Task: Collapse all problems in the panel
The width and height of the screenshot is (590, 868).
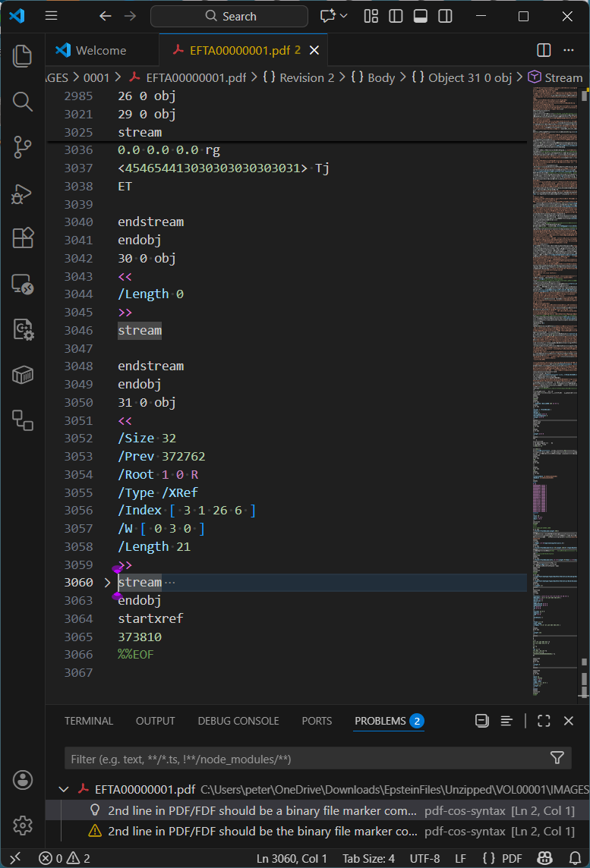Action: (x=482, y=721)
